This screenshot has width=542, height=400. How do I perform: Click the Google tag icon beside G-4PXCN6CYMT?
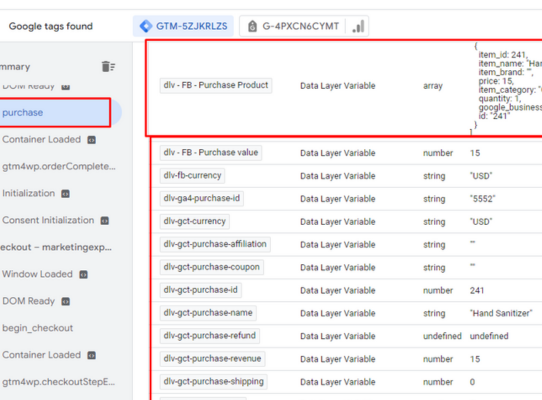[252, 26]
